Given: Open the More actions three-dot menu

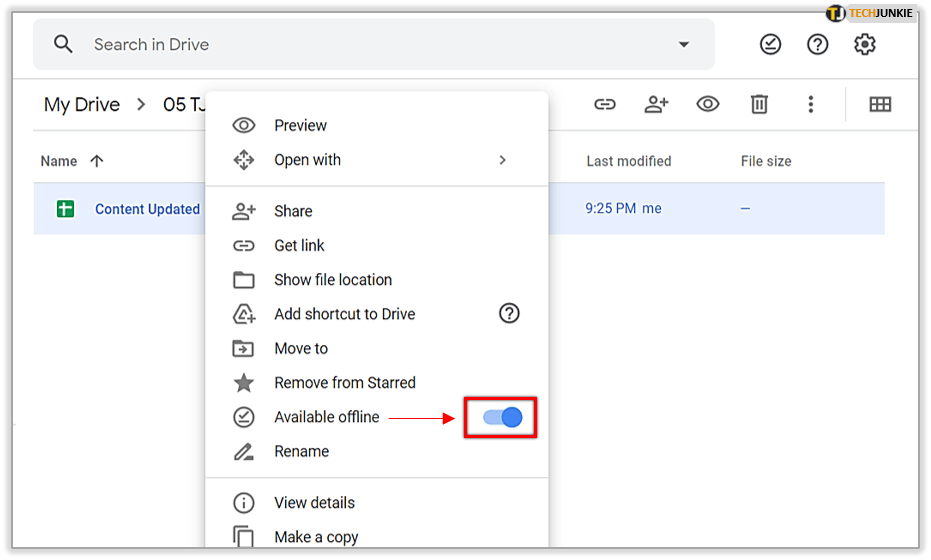Looking at the screenshot, I should [811, 104].
